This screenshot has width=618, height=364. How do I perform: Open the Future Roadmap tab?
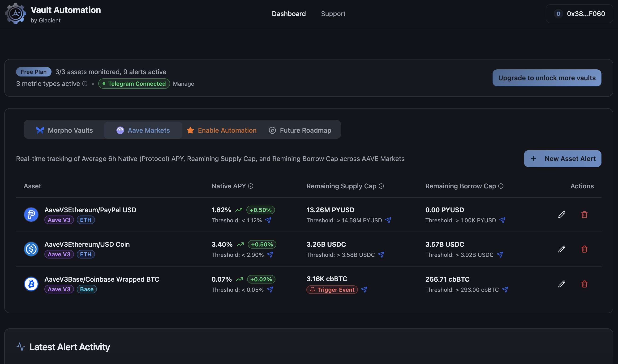click(300, 130)
